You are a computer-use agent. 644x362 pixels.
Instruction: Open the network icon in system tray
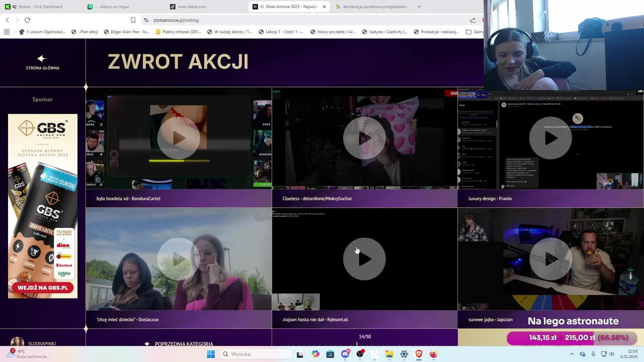click(x=604, y=354)
